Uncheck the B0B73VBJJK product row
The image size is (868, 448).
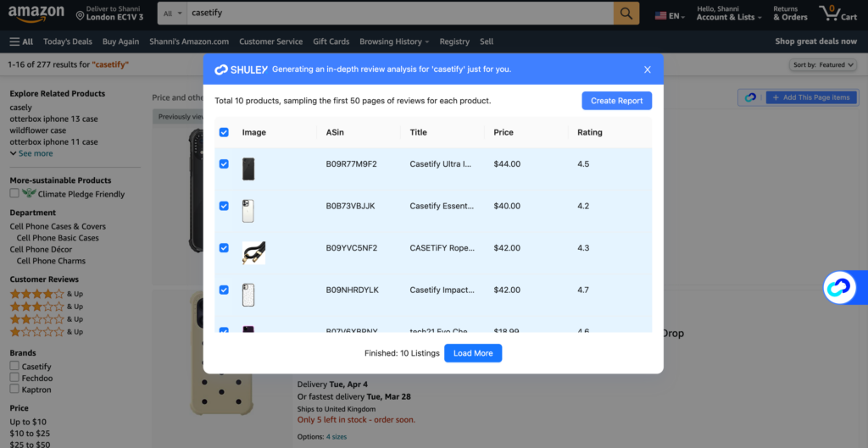(224, 206)
